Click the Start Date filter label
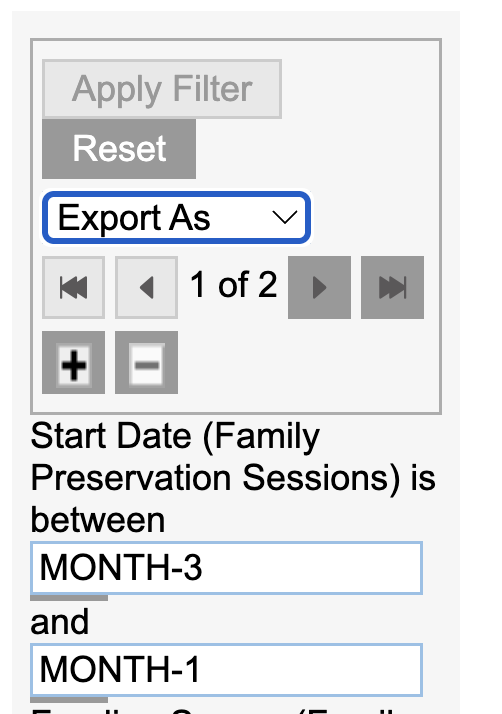 tap(232, 478)
